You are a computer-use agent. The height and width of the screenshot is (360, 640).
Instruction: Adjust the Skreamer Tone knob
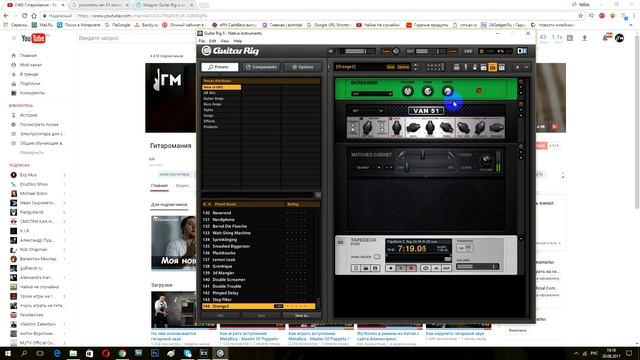pos(427,91)
